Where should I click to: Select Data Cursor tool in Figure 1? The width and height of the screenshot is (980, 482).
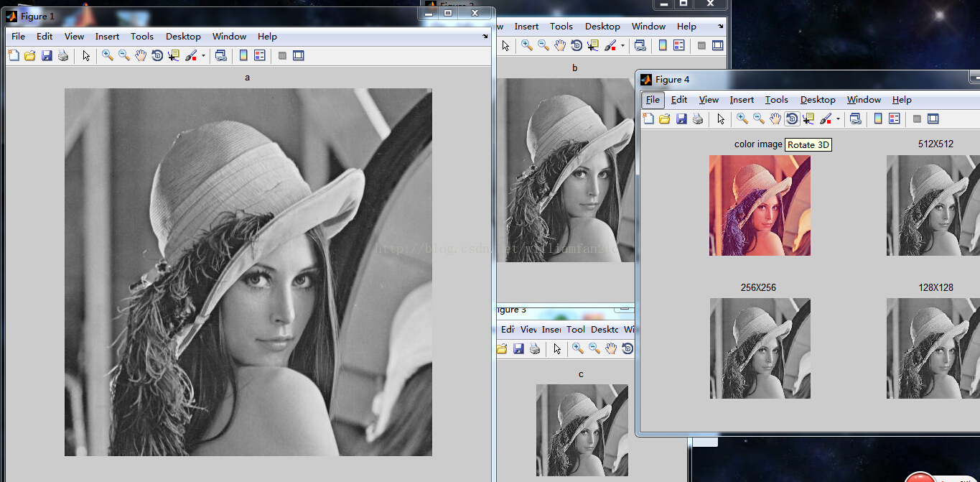174,55
